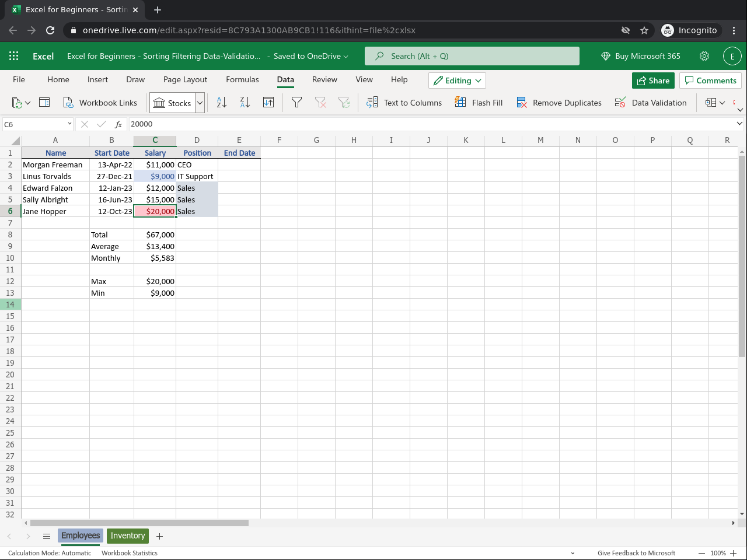The height and width of the screenshot is (560, 747).
Task: Click the horizontal scrollbar thumb
Action: [x=139, y=523]
